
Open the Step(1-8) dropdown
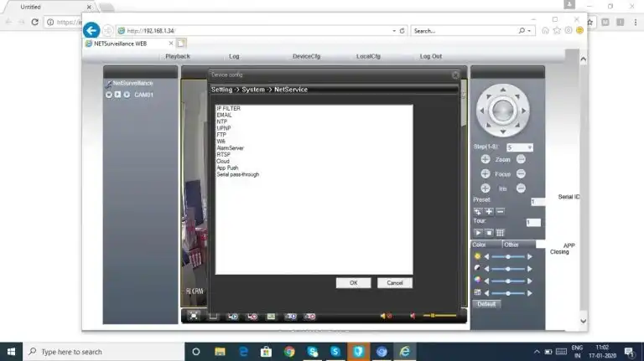tap(529, 147)
